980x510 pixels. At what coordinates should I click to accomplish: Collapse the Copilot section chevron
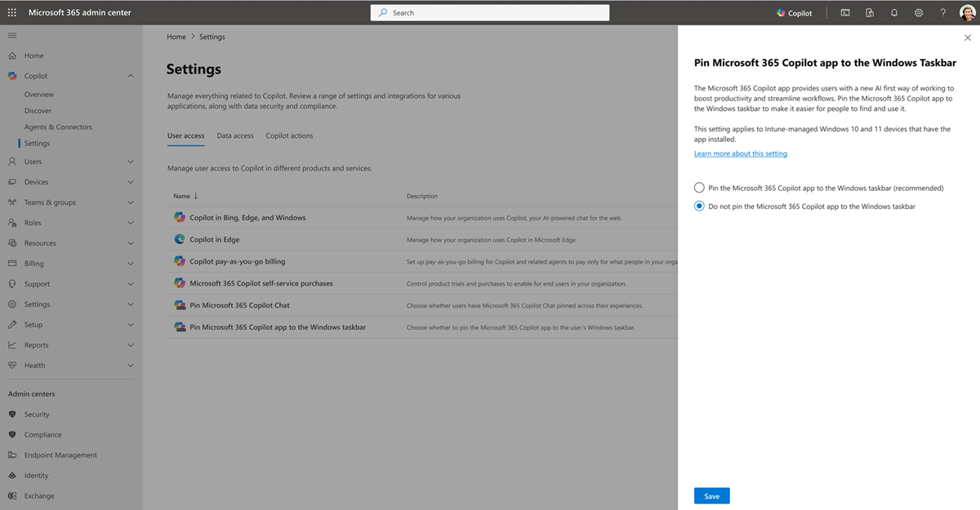131,76
